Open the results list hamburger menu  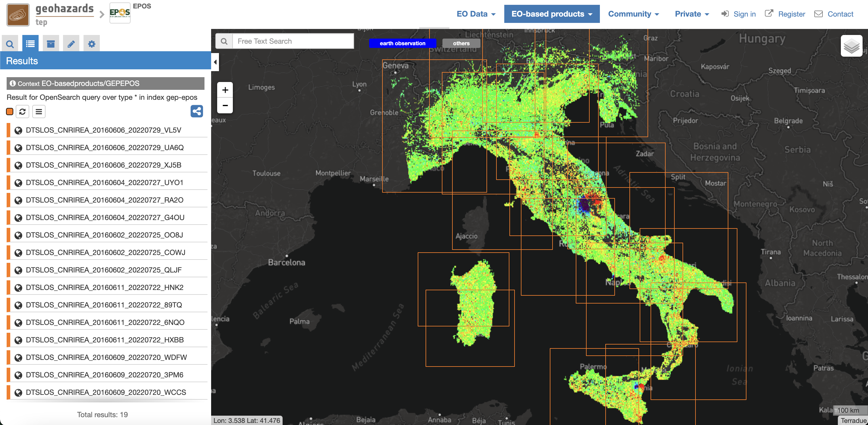click(39, 112)
